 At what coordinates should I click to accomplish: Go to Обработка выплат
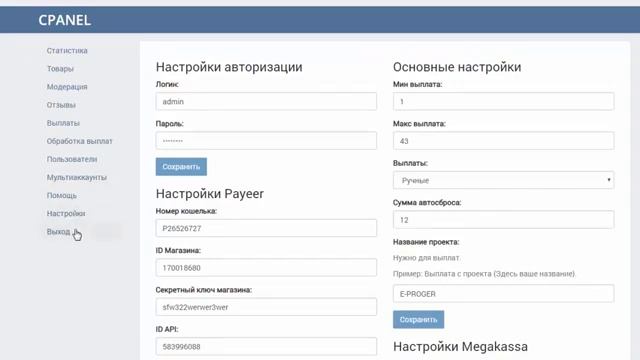pos(80,141)
